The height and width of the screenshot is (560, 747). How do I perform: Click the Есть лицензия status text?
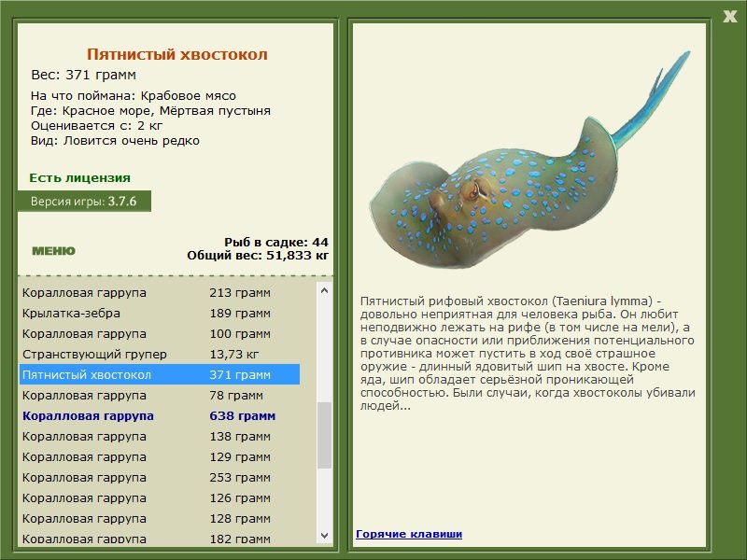tap(79, 177)
